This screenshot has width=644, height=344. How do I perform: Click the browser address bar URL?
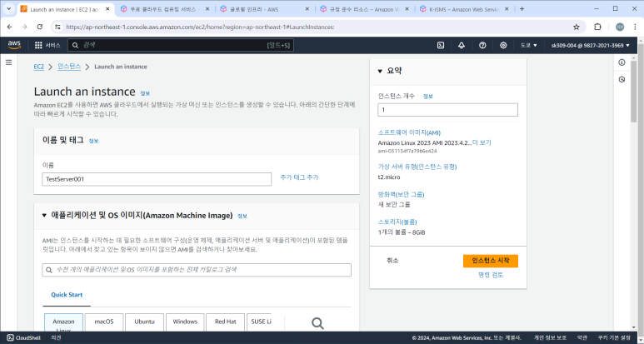point(200,27)
